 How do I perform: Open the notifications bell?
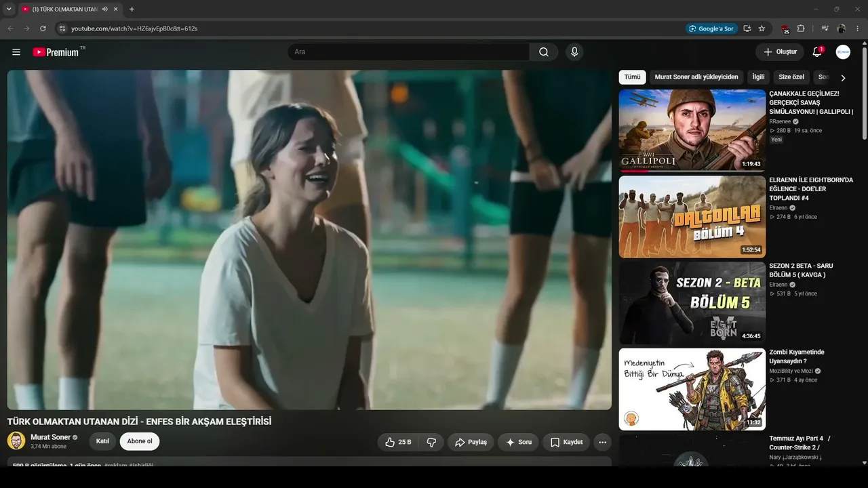coord(817,52)
